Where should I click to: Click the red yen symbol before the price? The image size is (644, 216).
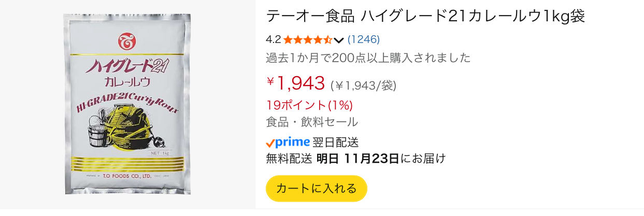pos(270,81)
